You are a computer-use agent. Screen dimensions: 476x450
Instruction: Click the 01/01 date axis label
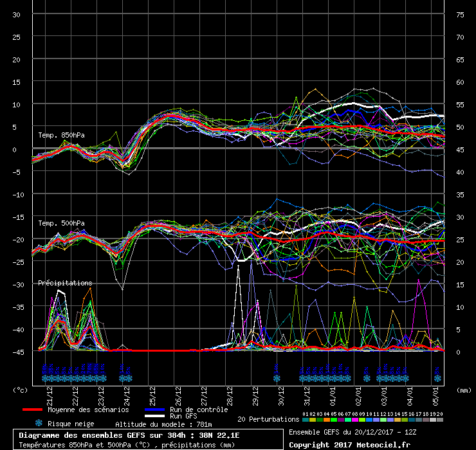pos(333,396)
